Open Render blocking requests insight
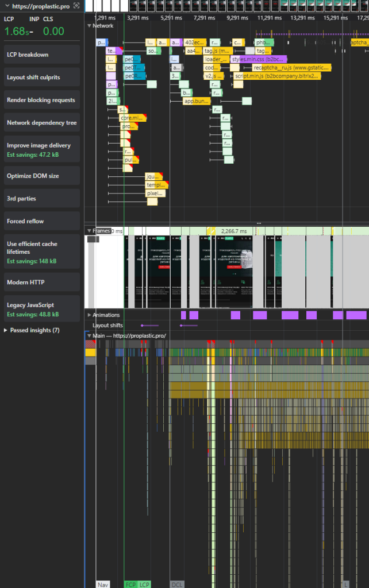Image resolution: width=369 pixels, height=588 pixels. 40,100
